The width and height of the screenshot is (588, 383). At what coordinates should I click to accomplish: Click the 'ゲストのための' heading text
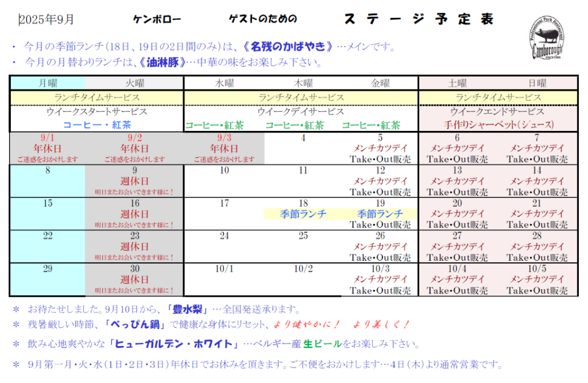click(262, 19)
